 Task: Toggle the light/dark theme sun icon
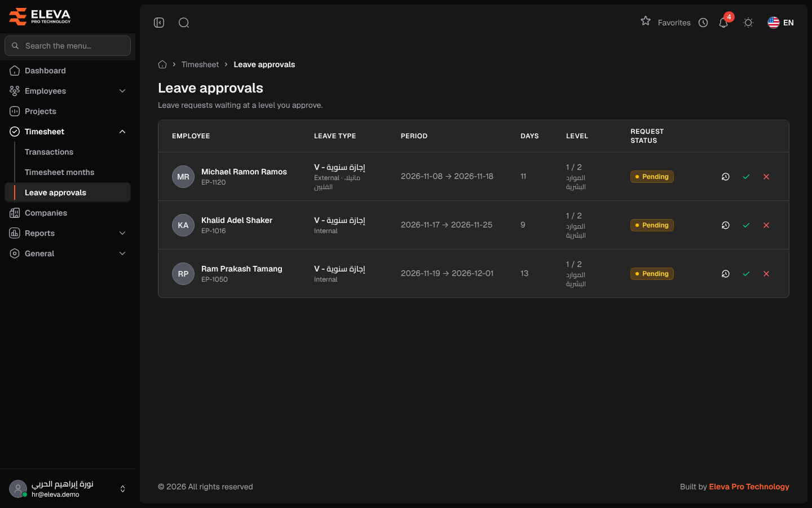[748, 23]
